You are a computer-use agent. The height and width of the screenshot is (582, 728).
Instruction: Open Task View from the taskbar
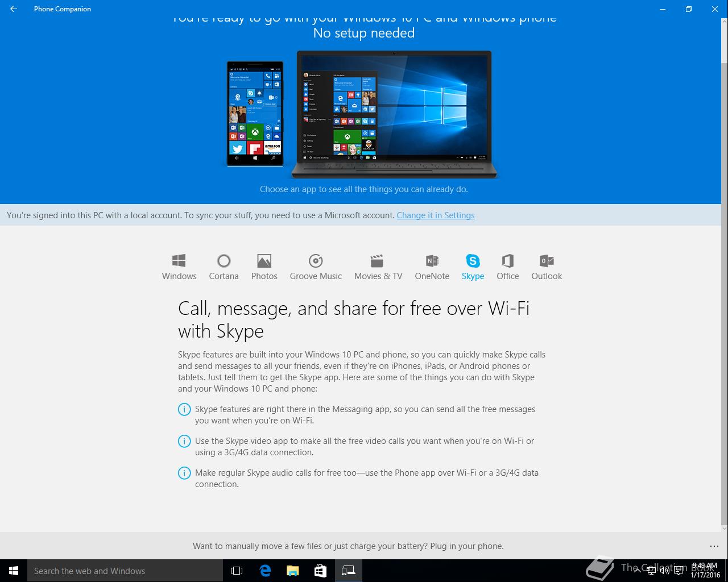tap(237, 571)
